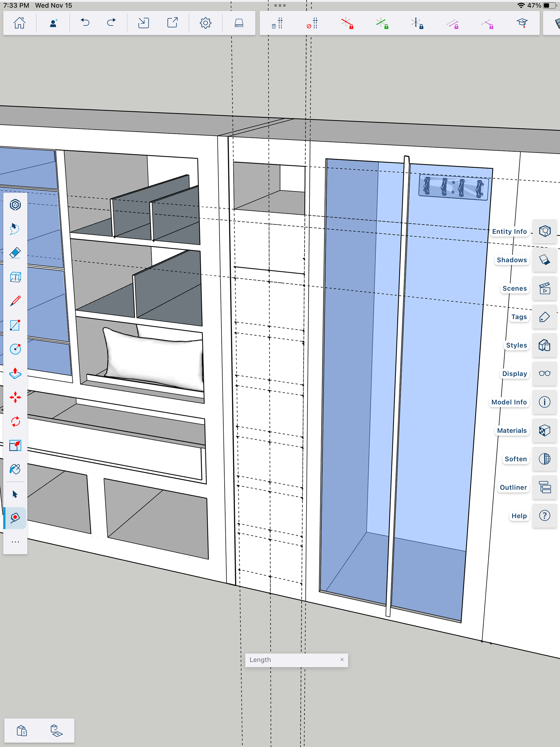The width and height of the screenshot is (560, 747).
Task: Open the top multitasking three-dots menu
Action: click(x=280, y=6)
